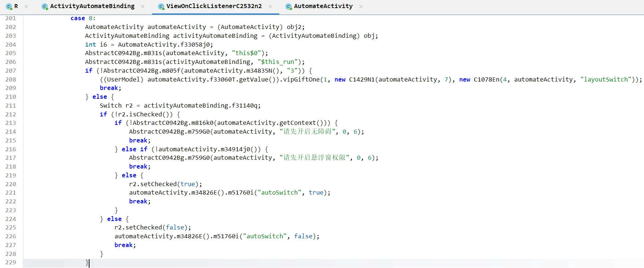
Task: Click the f33058j0 field reference
Action: point(195,44)
